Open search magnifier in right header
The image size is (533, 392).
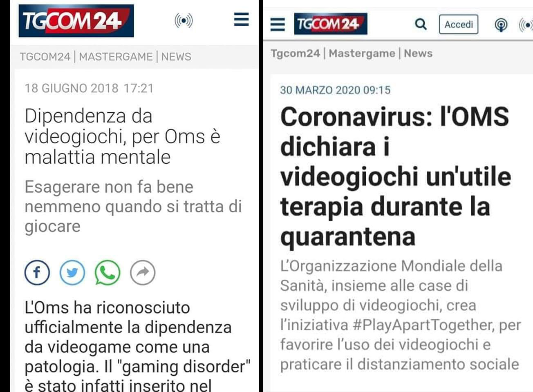[x=421, y=24]
